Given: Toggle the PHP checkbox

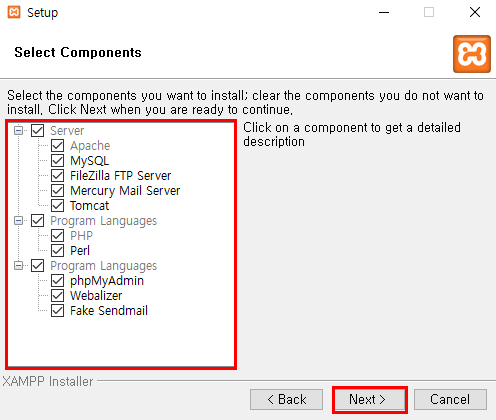Looking at the screenshot, I should tap(57, 235).
